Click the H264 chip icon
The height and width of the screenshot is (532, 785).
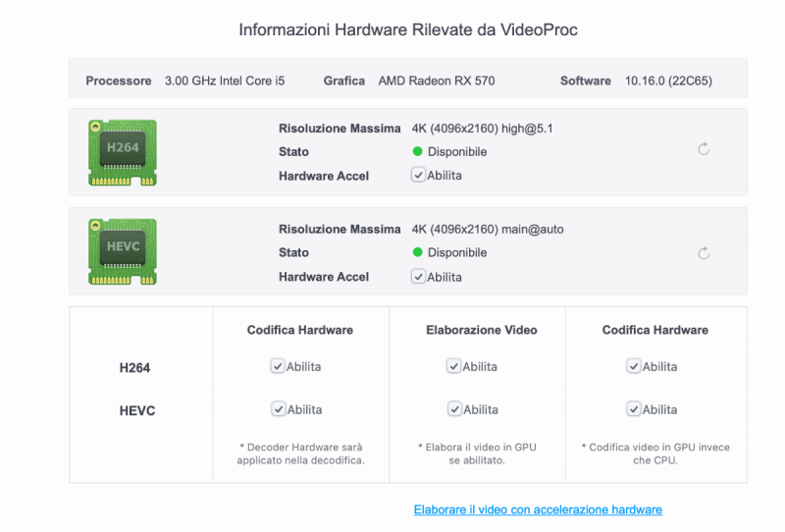tap(123, 153)
